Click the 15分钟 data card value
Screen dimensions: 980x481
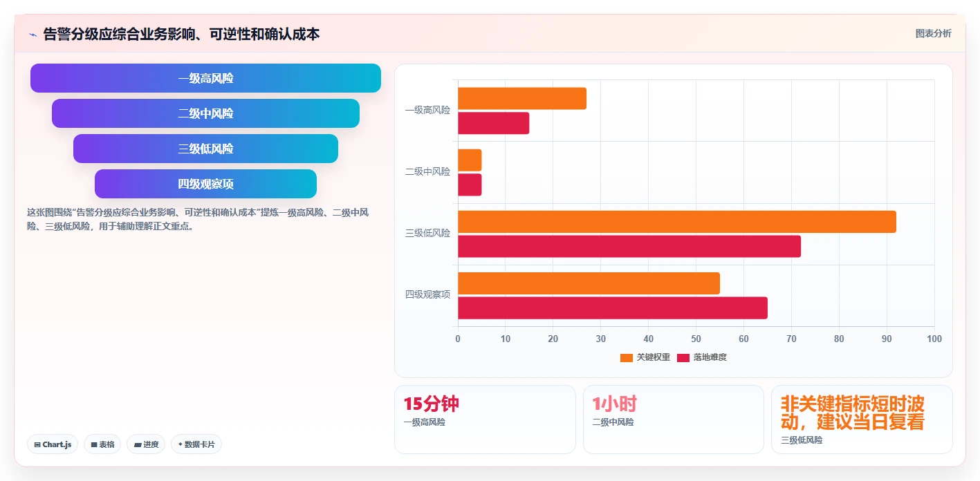[x=431, y=404]
